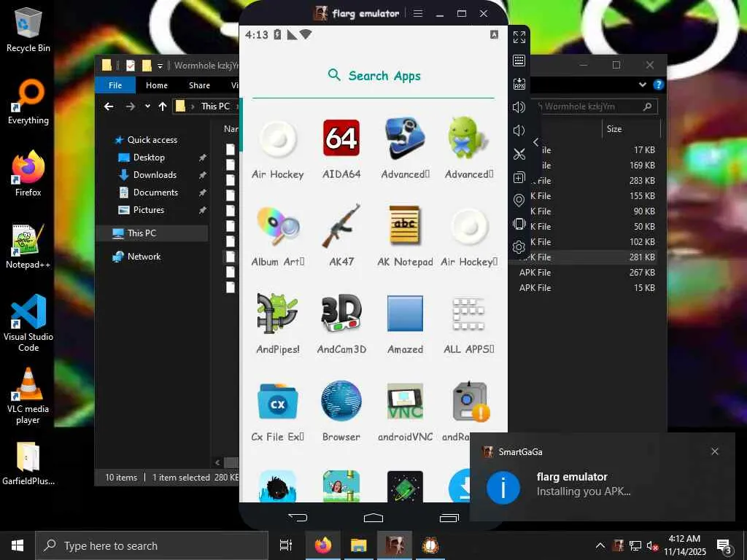The width and height of the screenshot is (747, 560).
Task: Tap the Android home navigation button
Action: coord(373,517)
